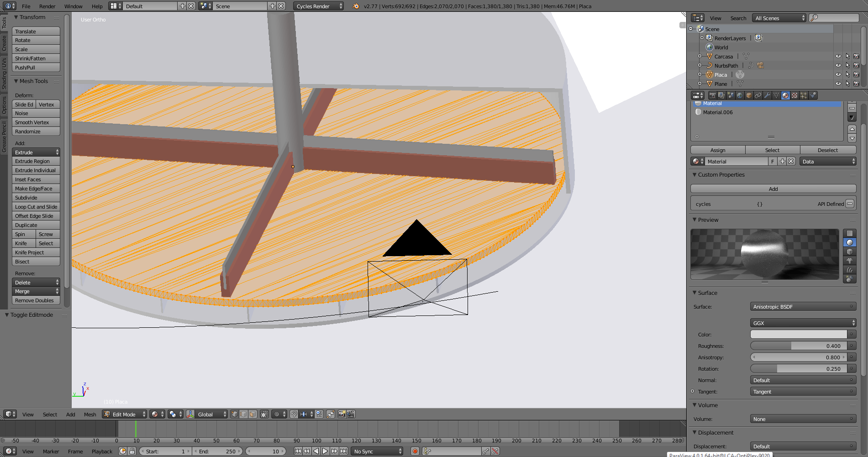The width and height of the screenshot is (868, 457).
Task: Open the Texture properties checker icon
Action: (794, 95)
